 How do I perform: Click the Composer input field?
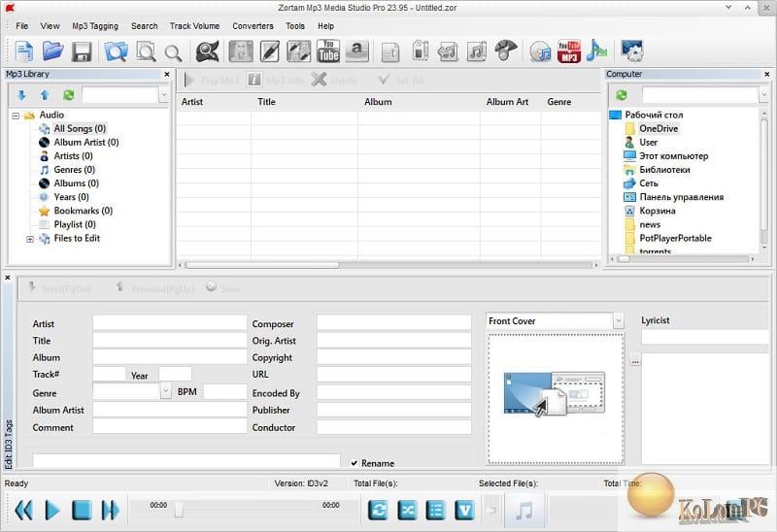click(394, 323)
